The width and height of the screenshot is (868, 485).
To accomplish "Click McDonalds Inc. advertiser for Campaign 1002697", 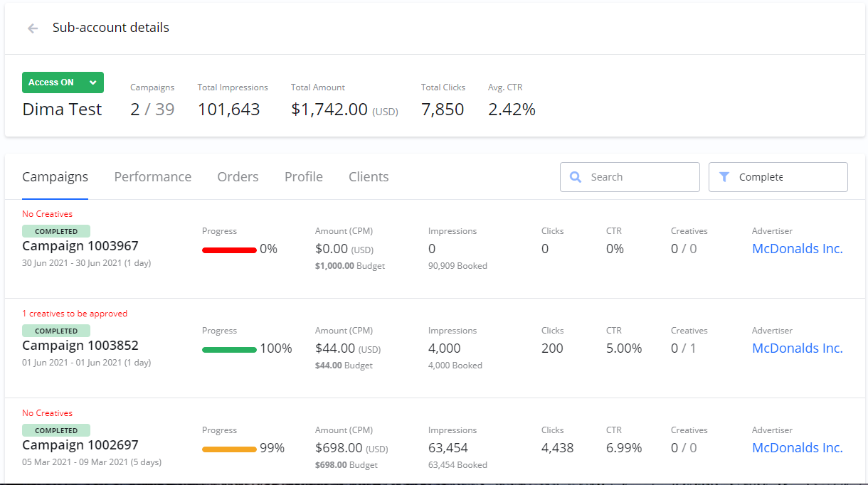I will point(797,448).
